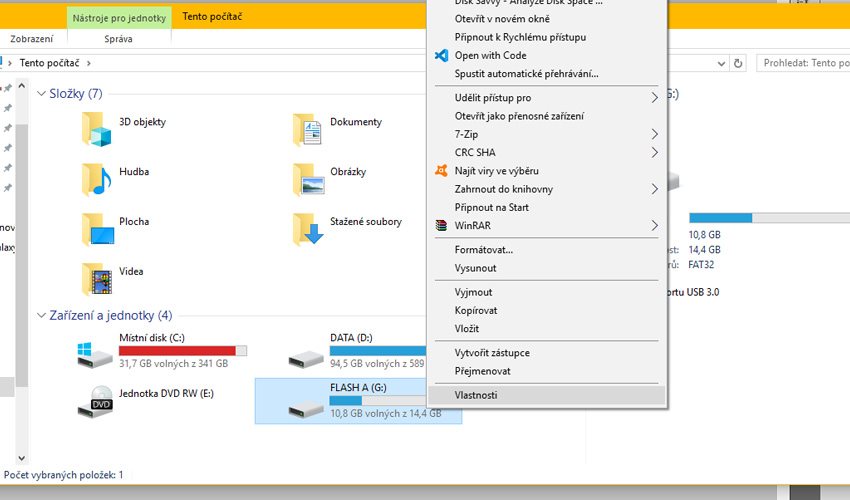Collapse the Složky (7) section

[x=39, y=94]
